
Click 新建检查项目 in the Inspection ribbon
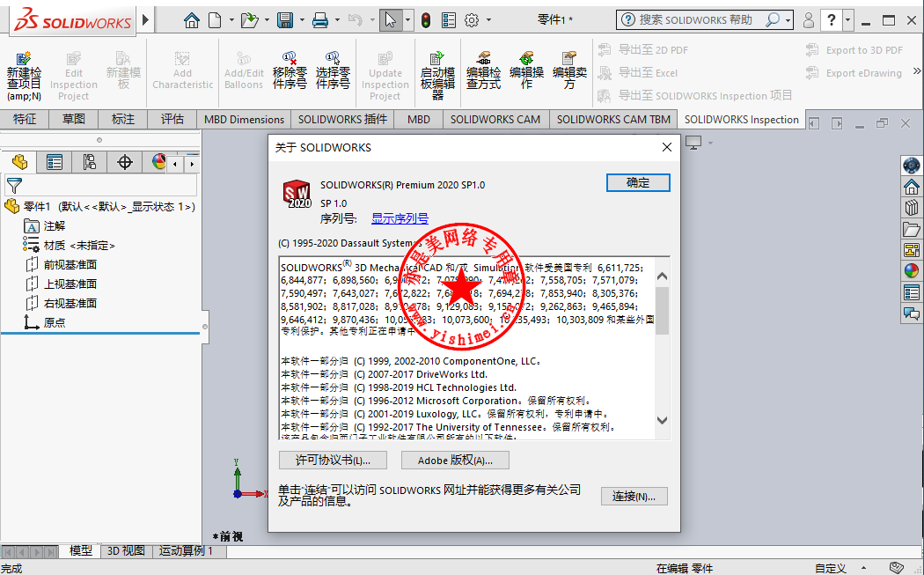(x=24, y=76)
